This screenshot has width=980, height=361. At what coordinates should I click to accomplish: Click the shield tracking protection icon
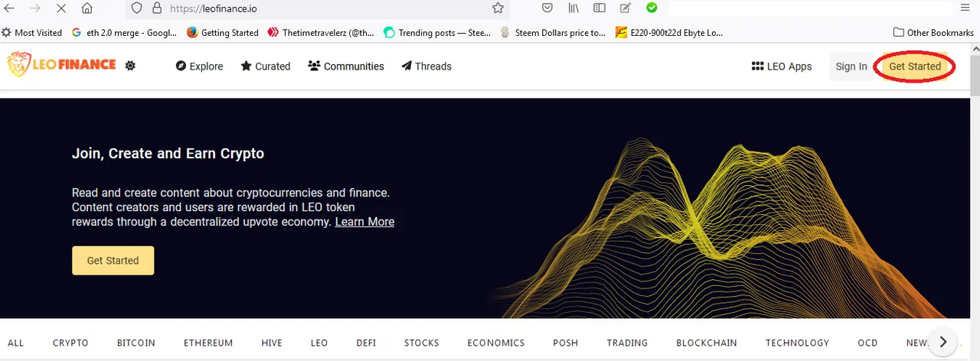[137, 8]
